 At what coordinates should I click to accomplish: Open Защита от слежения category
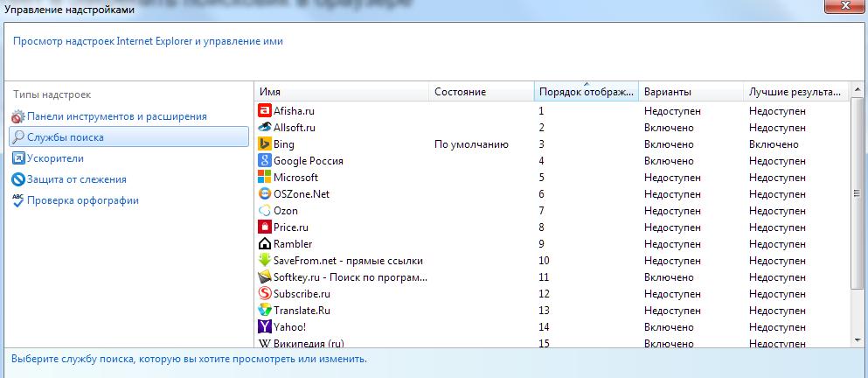point(77,179)
